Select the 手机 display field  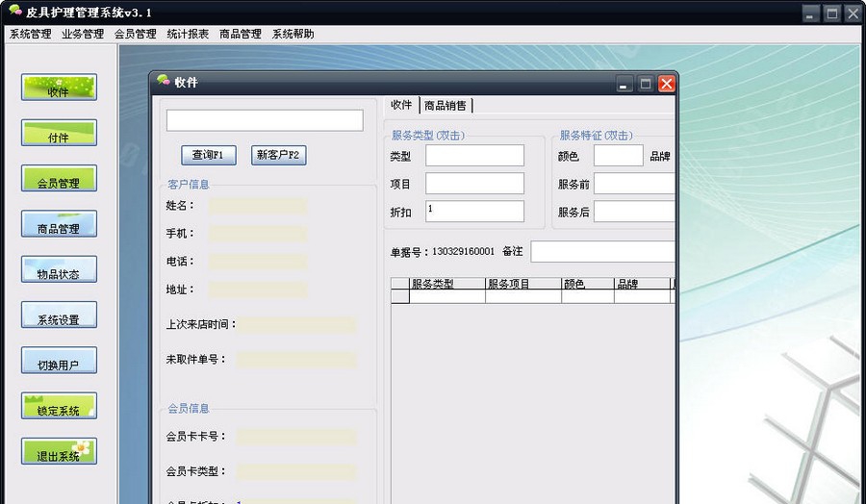tap(257, 234)
